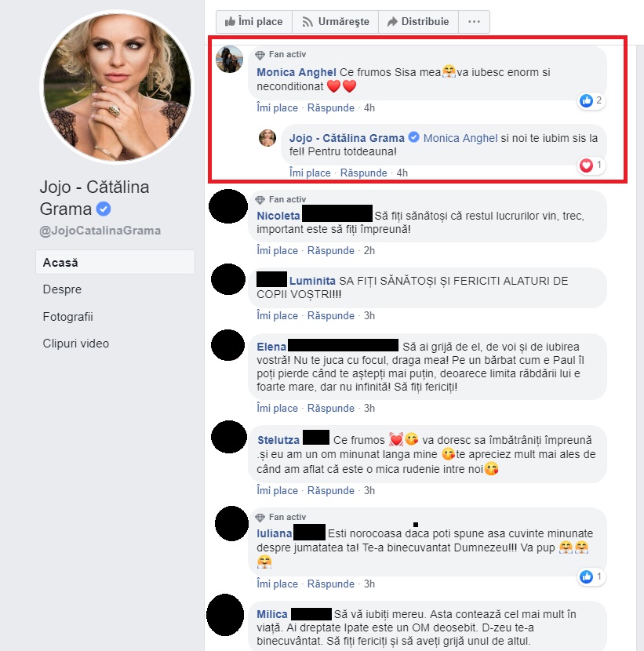644x651 pixels.
Task: Open the three-dots more options menu
Action: [x=475, y=22]
